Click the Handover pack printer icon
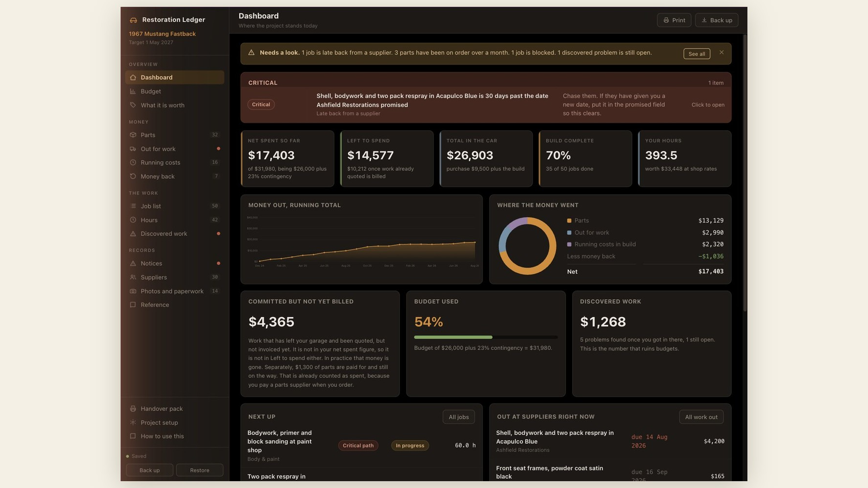868x488 pixels. point(133,409)
